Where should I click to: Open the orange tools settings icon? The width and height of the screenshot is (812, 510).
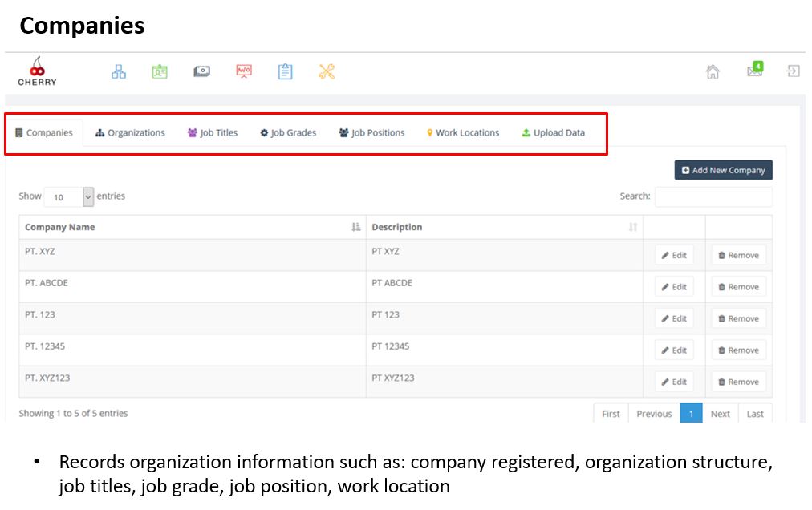(327, 71)
